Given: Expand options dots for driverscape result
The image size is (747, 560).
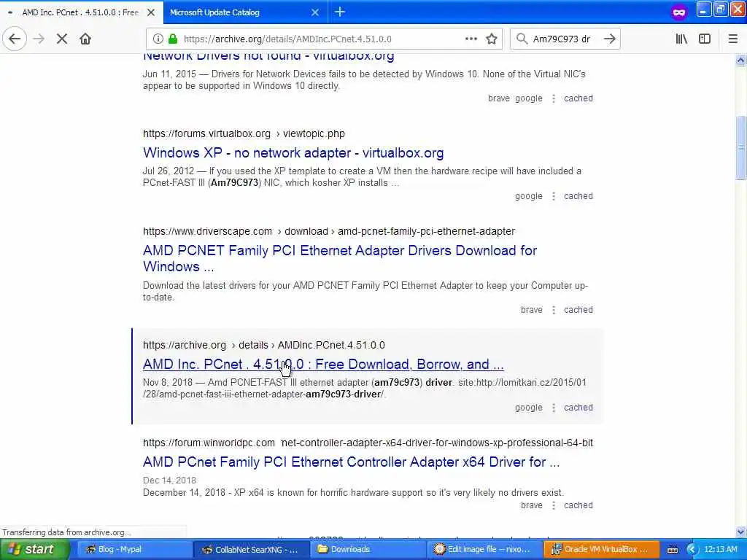Looking at the screenshot, I should [x=553, y=310].
